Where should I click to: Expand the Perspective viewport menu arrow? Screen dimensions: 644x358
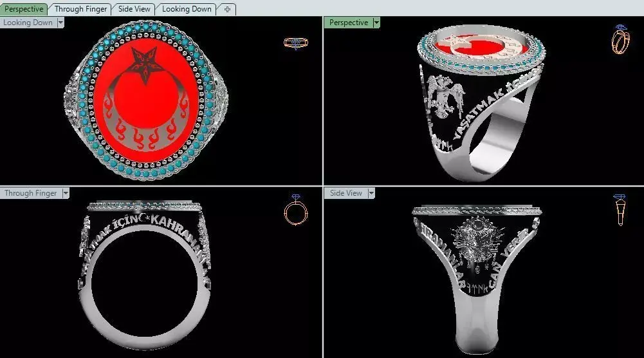click(x=376, y=23)
